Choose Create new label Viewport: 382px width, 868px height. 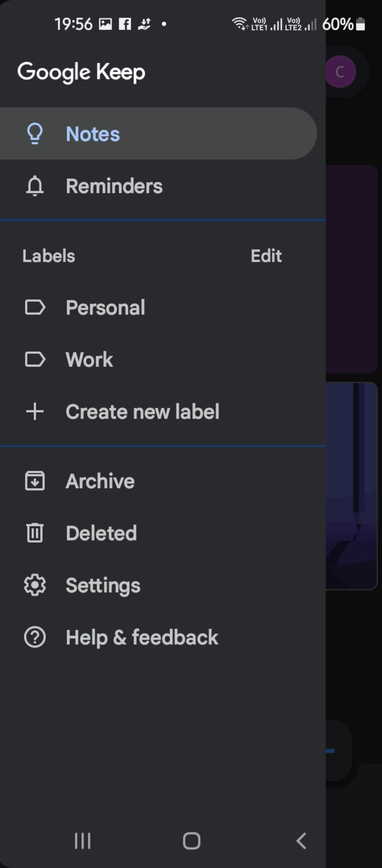pos(142,412)
